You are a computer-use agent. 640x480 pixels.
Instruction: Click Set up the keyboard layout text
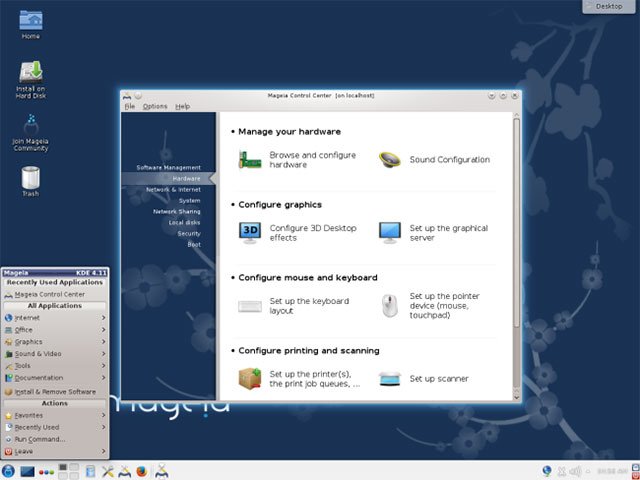(x=309, y=306)
